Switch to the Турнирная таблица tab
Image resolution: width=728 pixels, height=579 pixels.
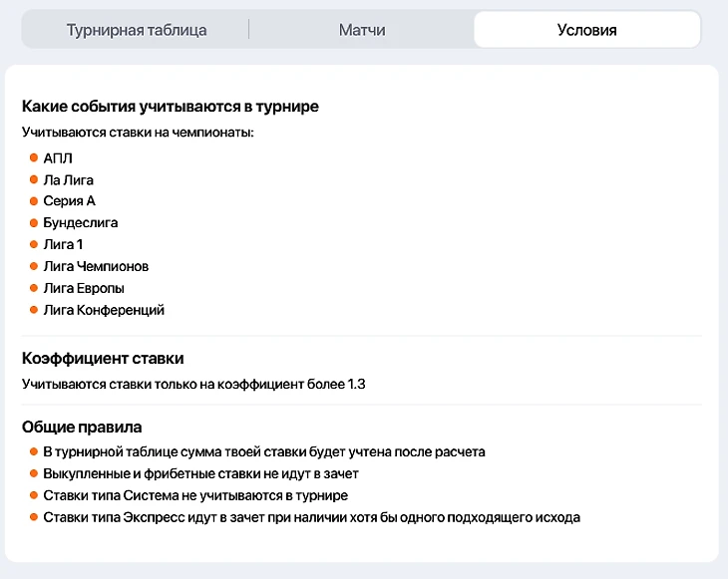pyautogui.click(x=137, y=30)
